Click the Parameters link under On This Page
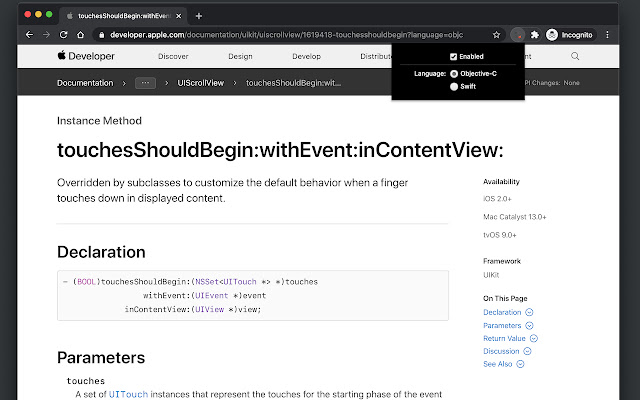 pos(502,325)
